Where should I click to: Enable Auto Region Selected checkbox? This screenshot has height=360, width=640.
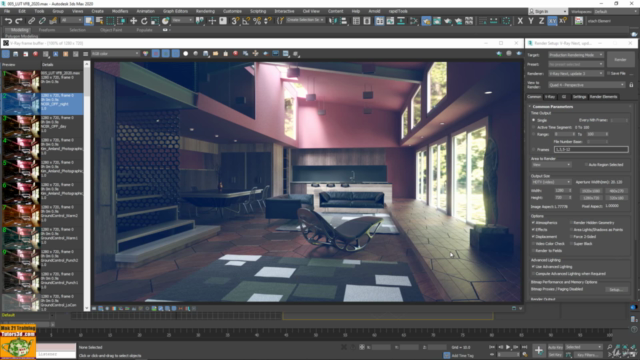point(586,165)
